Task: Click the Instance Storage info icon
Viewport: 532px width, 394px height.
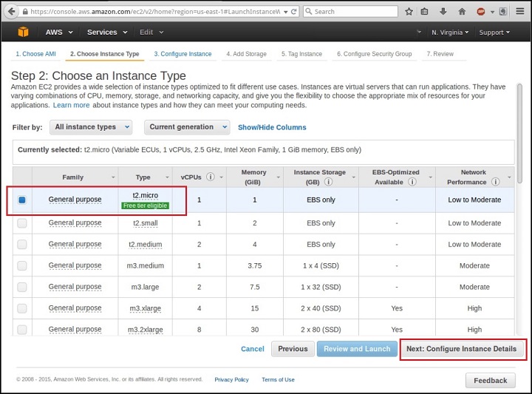Action: pos(328,182)
